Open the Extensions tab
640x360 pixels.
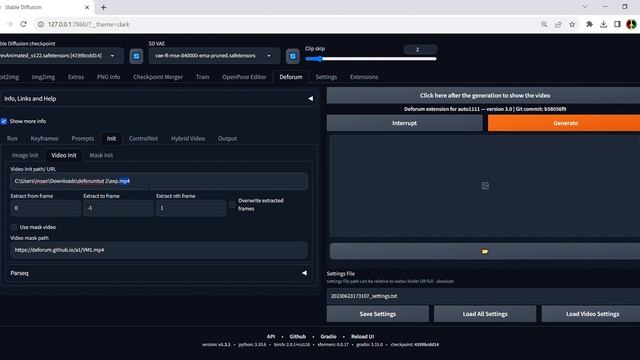coord(364,77)
